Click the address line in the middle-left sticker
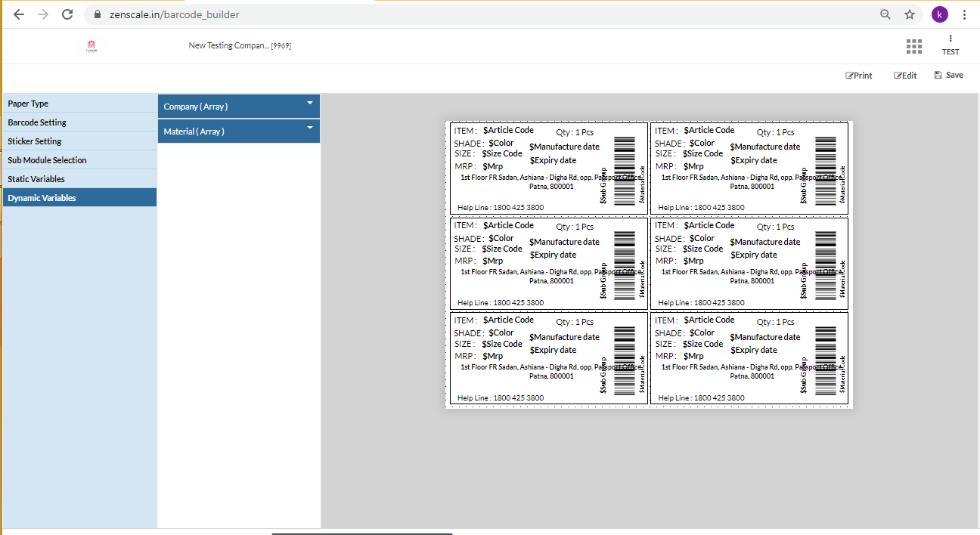 pyautogui.click(x=551, y=276)
